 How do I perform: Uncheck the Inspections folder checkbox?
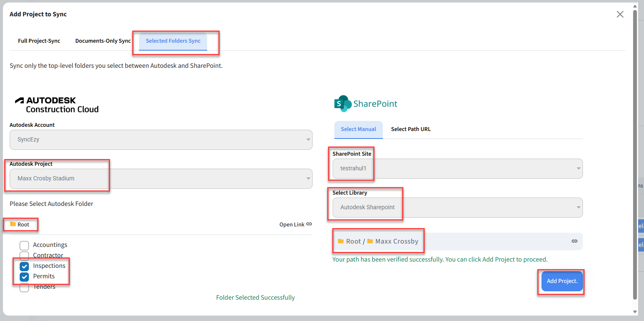coord(24,266)
